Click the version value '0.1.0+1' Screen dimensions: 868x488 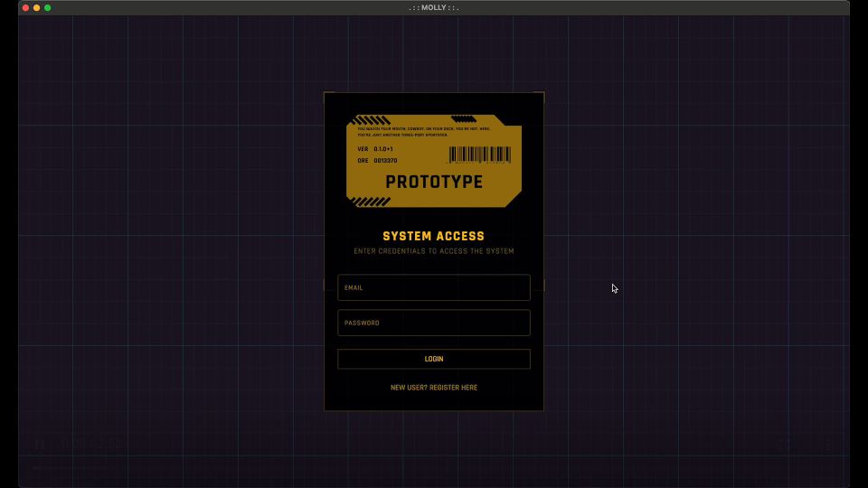(383, 149)
